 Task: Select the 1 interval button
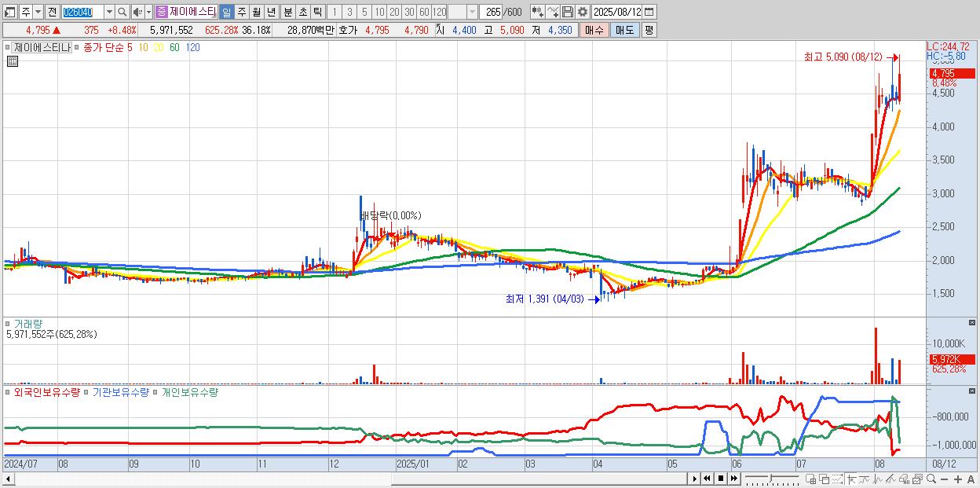(x=335, y=13)
